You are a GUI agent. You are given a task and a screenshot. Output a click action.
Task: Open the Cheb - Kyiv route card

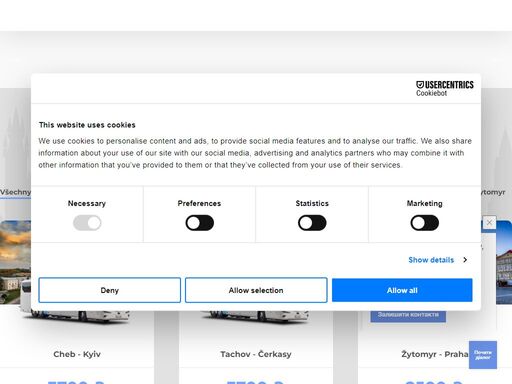77,354
